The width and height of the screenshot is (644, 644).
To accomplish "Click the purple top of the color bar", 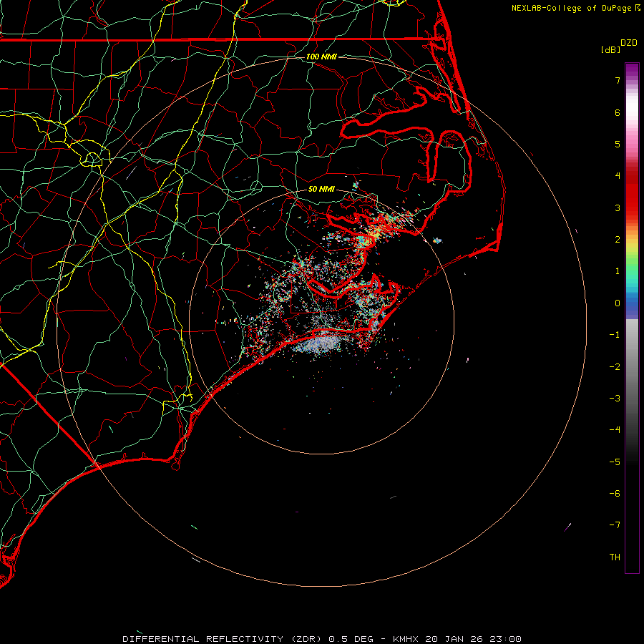I will click(x=632, y=68).
